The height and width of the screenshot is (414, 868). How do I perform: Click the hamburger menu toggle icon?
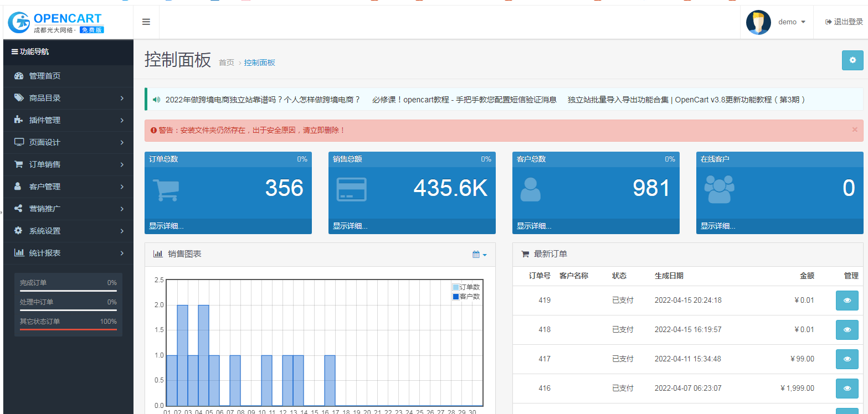pos(146,22)
